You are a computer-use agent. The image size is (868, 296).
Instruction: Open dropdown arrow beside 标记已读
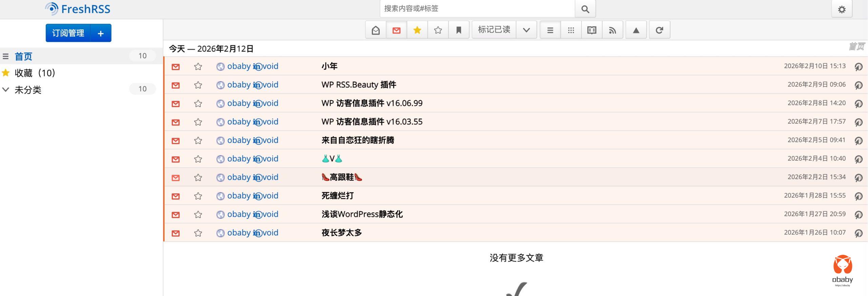(526, 30)
